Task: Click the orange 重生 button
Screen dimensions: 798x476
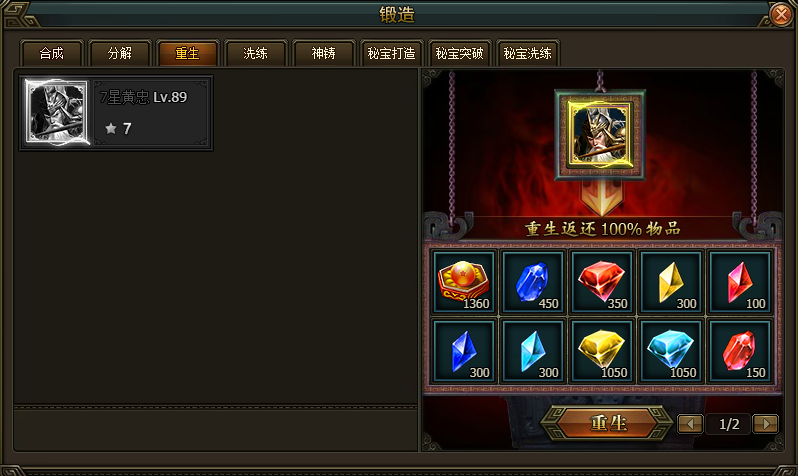Action: click(x=608, y=423)
